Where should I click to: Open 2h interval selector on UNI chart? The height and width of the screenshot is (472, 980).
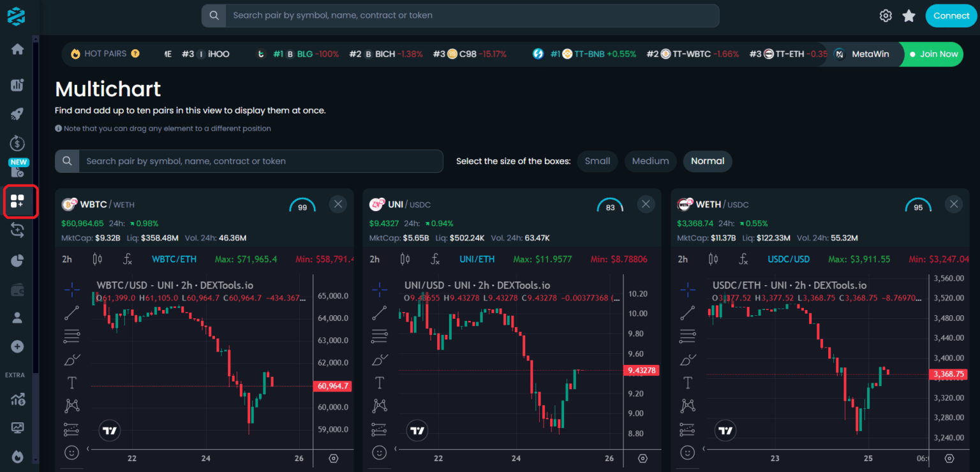click(x=375, y=259)
